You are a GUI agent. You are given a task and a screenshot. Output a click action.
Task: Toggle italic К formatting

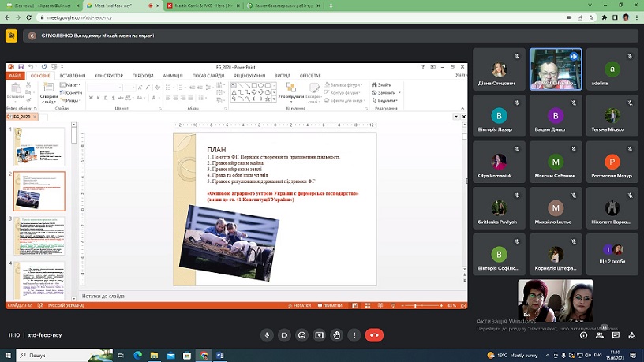click(x=98, y=98)
